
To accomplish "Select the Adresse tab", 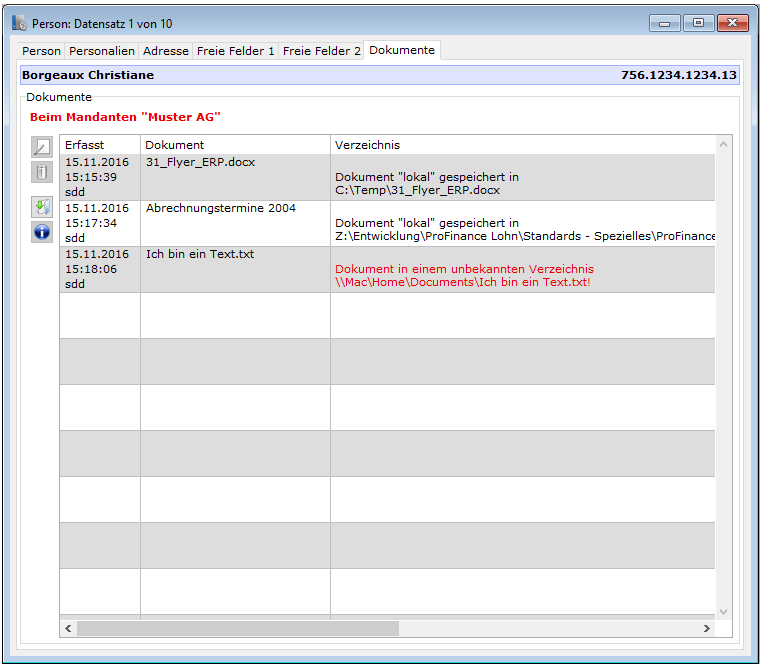I will pos(165,51).
